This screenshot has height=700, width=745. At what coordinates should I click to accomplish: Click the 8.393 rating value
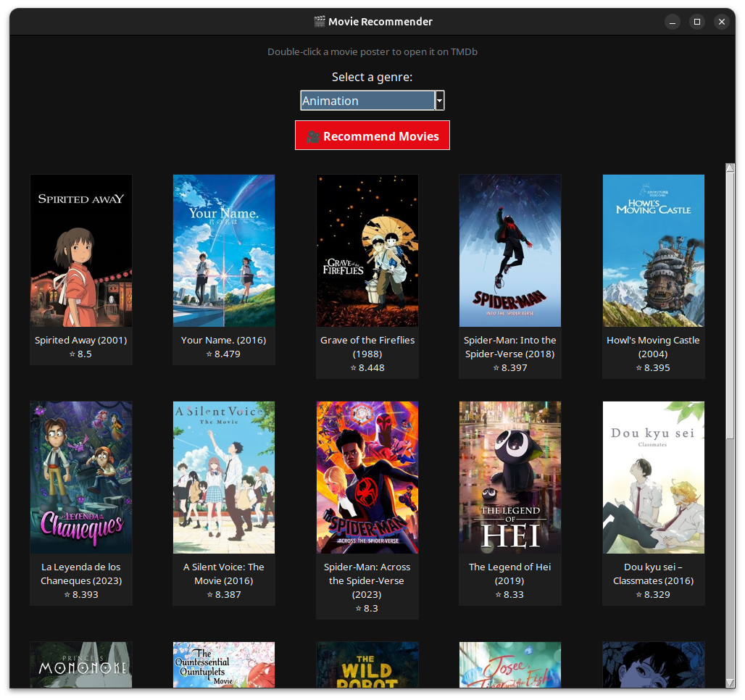(81, 594)
